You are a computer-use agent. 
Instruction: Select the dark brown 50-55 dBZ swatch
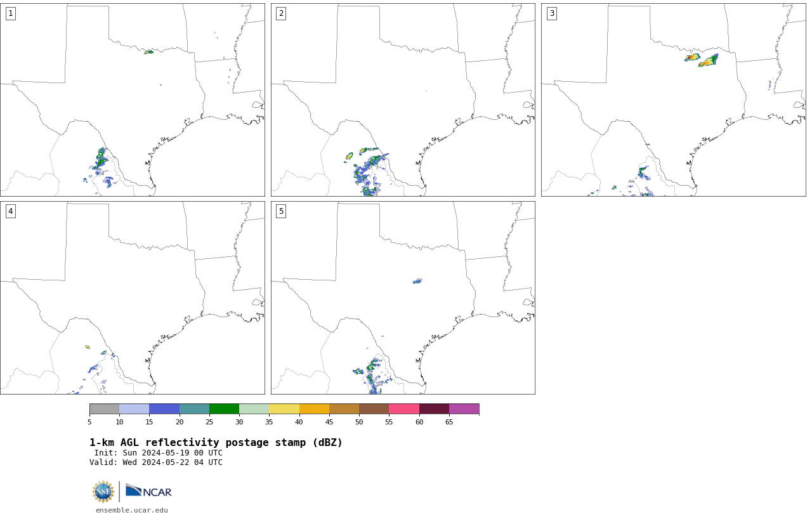pos(374,409)
